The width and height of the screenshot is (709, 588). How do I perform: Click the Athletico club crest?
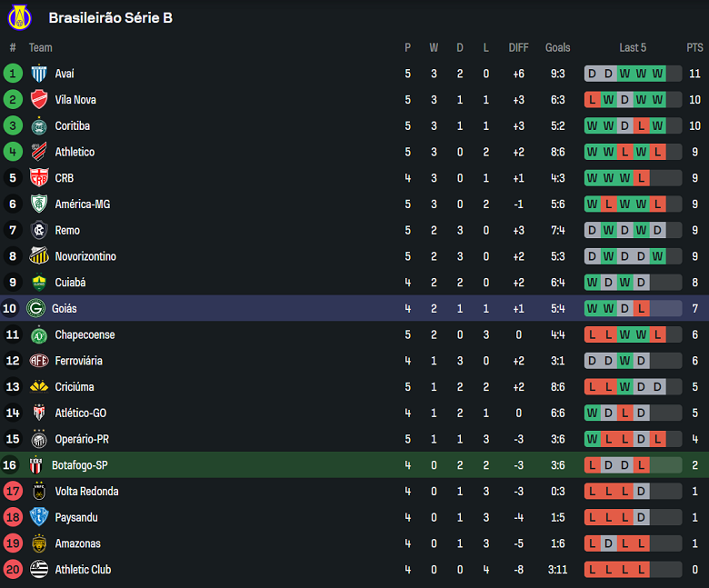pos(38,152)
